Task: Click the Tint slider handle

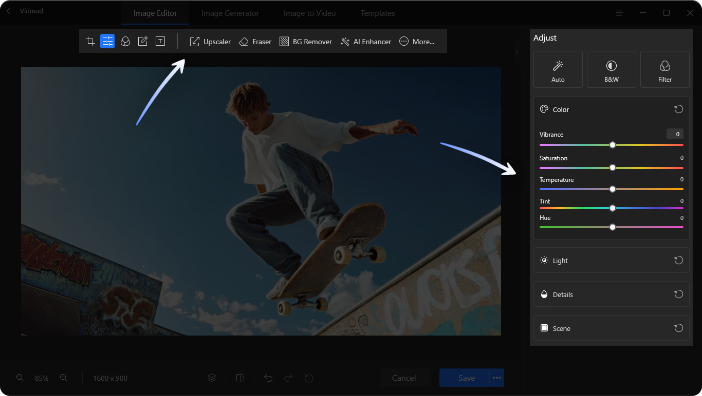Action: 612,208
